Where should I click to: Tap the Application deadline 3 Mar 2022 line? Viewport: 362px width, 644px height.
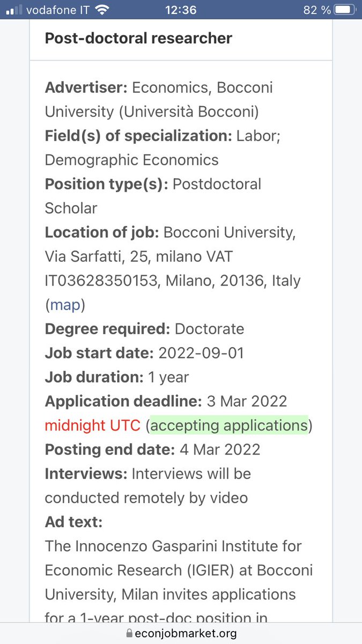[166, 401]
